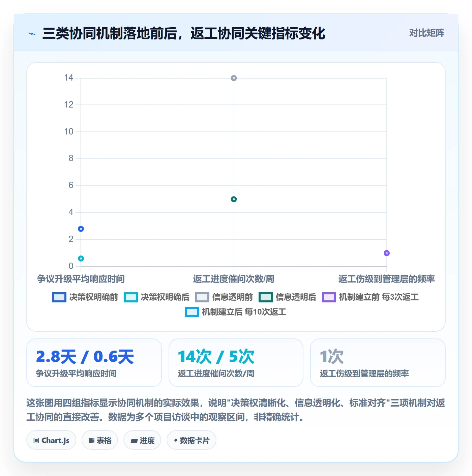Click the dark green data point at 5
472x476 pixels.
[234, 199]
